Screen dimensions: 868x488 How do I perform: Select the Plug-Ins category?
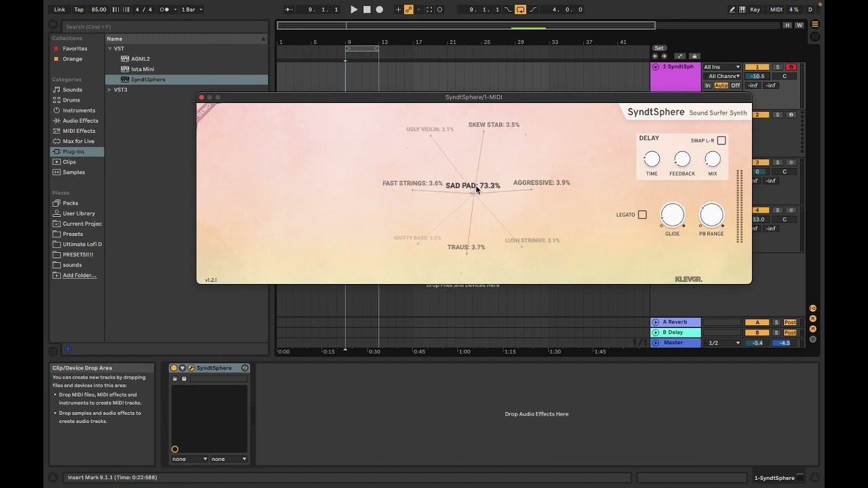(78, 152)
